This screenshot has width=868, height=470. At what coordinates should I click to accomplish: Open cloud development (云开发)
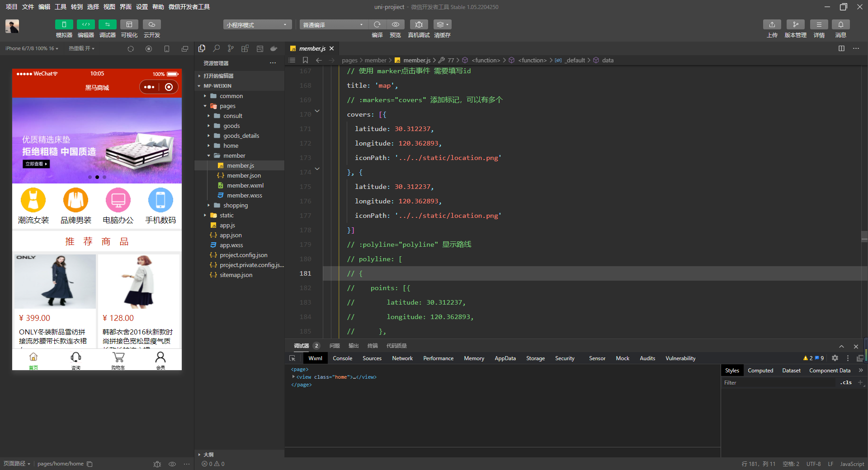click(152, 24)
